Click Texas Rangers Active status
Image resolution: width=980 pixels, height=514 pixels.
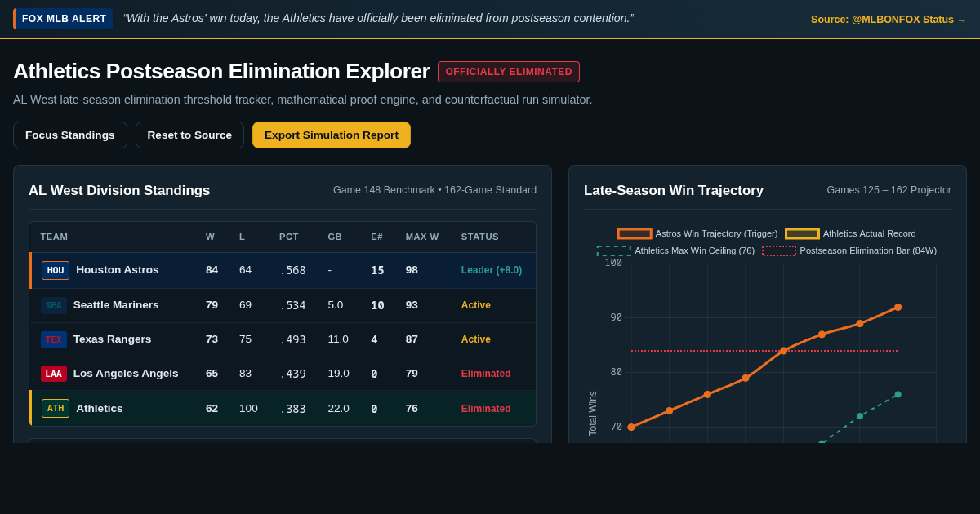[x=476, y=339]
